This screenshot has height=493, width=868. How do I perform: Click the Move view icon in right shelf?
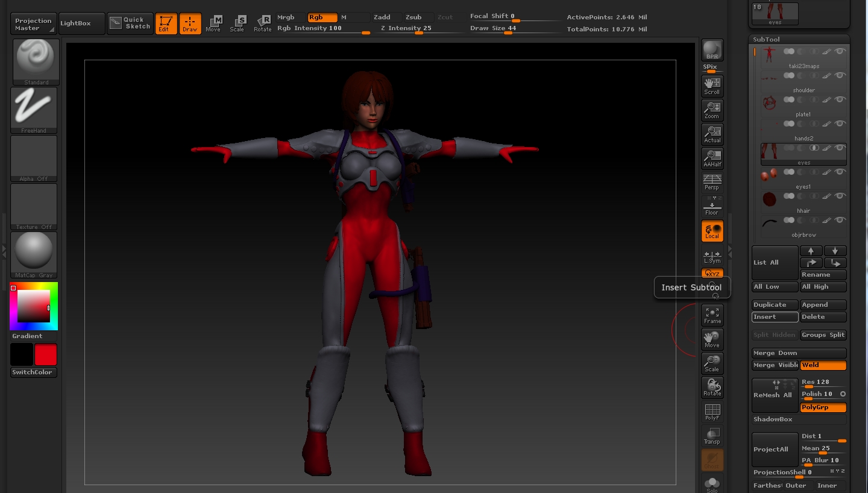(712, 339)
